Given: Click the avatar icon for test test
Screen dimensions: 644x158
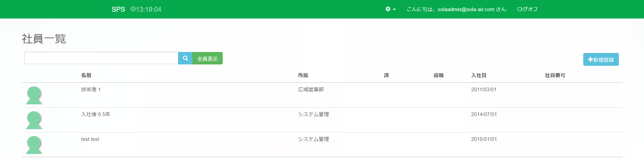Looking at the screenshot, I should (34, 145).
